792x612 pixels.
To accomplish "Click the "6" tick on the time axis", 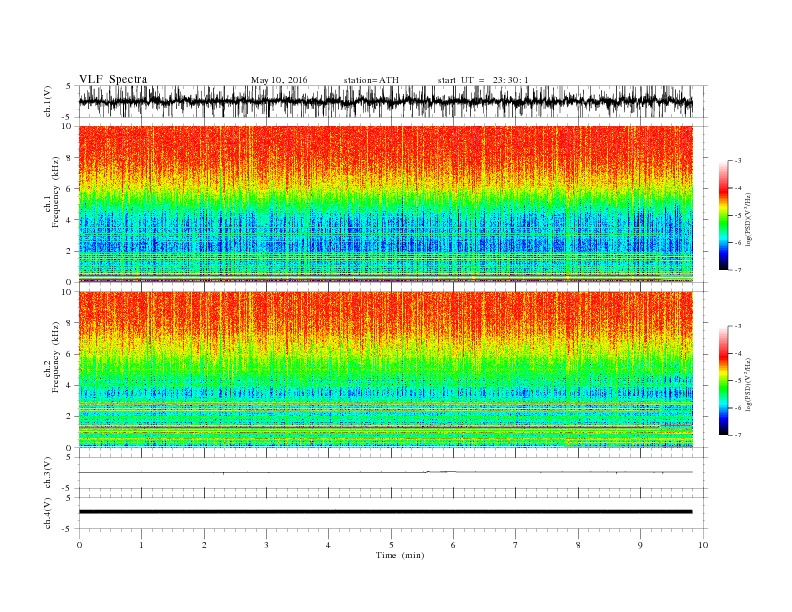I will pos(453,545).
